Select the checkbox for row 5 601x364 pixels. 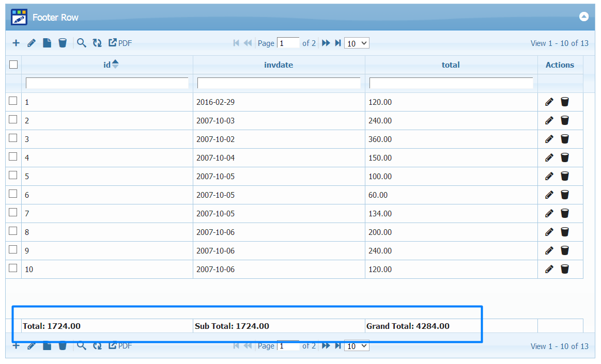click(x=13, y=176)
